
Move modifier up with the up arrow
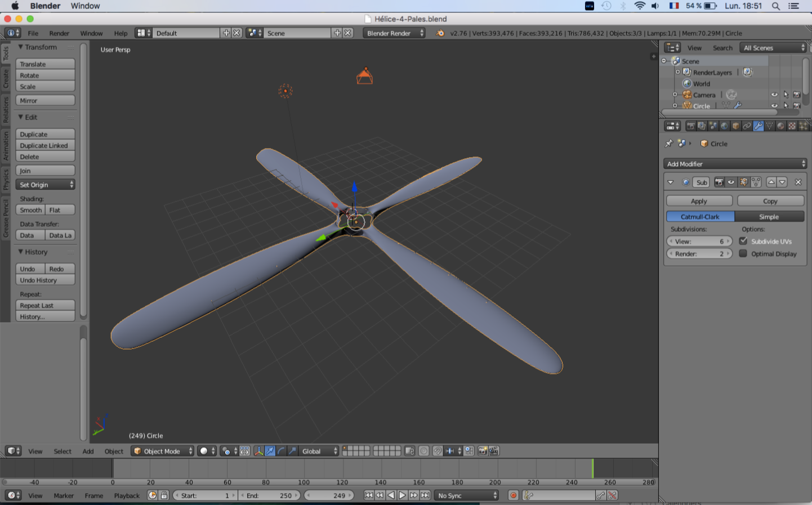pyautogui.click(x=771, y=182)
